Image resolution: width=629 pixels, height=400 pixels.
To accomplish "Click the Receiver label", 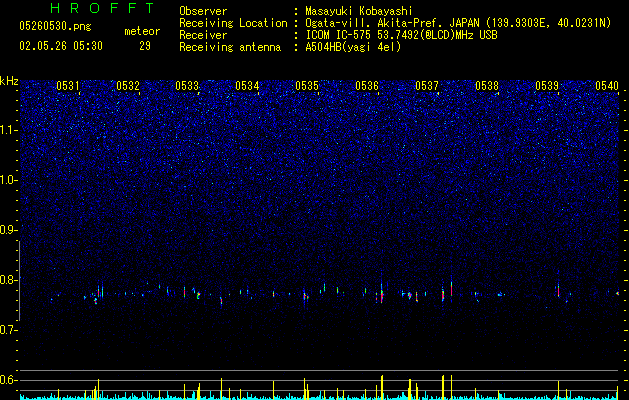I will click(x=203, y=35).
